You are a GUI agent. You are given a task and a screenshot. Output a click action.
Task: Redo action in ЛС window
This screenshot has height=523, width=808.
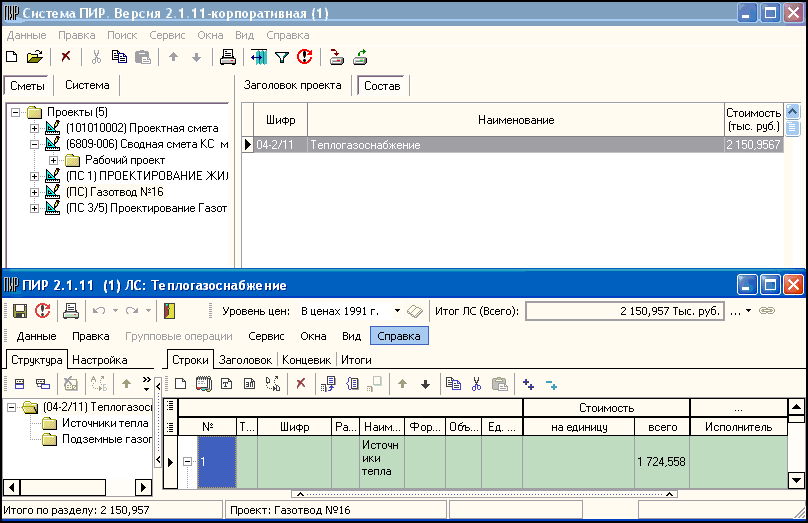click(132, 311)
